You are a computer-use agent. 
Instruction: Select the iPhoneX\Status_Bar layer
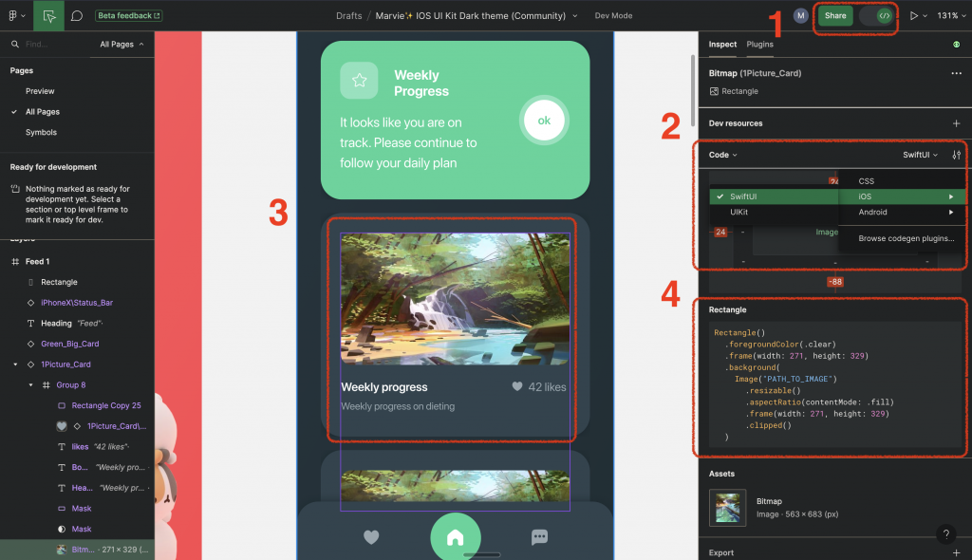click(x=77, y=303)
